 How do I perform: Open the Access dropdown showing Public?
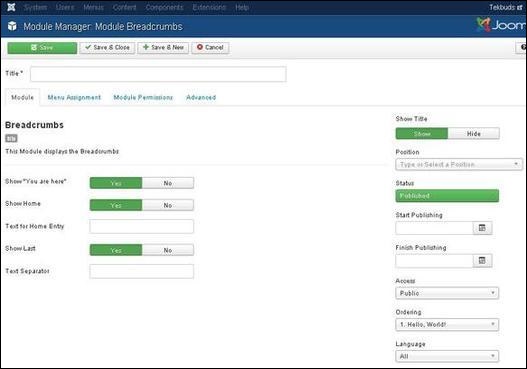tap(447, 293)
